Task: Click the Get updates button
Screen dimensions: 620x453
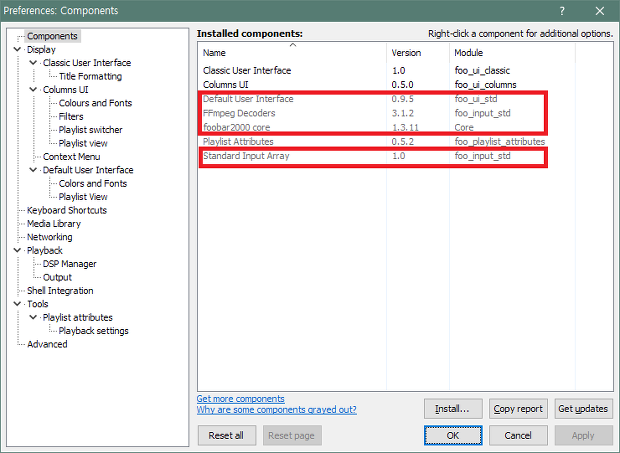Action: (583, 408)
